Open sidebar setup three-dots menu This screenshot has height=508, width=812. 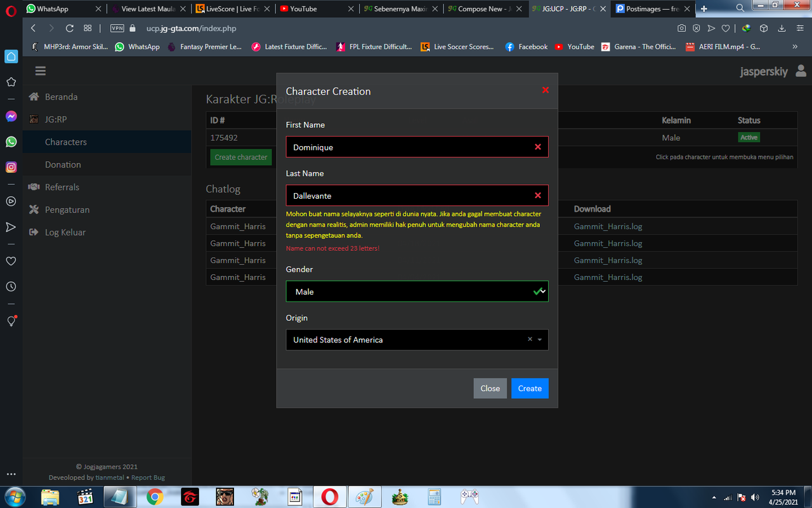point(11,474)
